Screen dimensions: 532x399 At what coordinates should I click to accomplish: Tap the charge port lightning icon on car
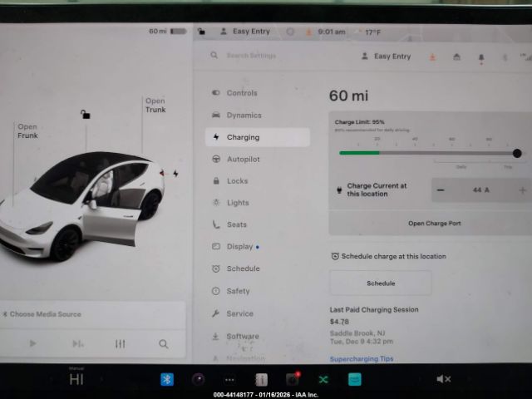pyautogui.click(x=175, y=174)
